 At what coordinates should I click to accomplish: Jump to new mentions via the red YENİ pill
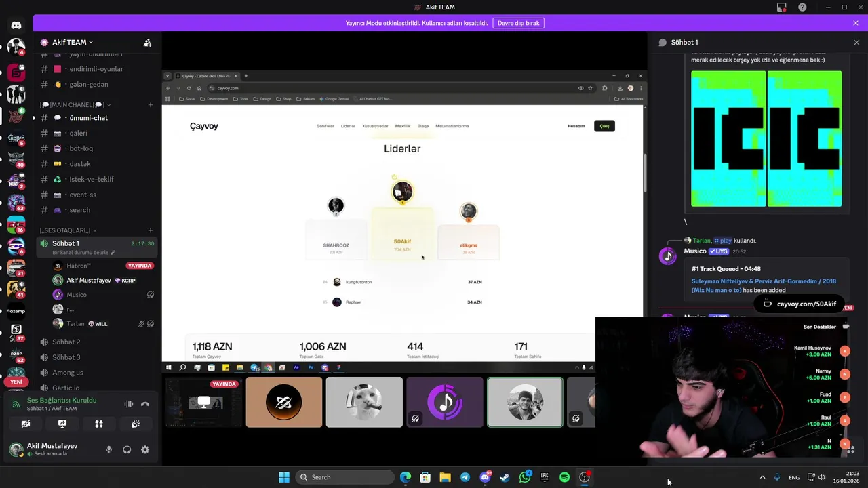[16, 382]
